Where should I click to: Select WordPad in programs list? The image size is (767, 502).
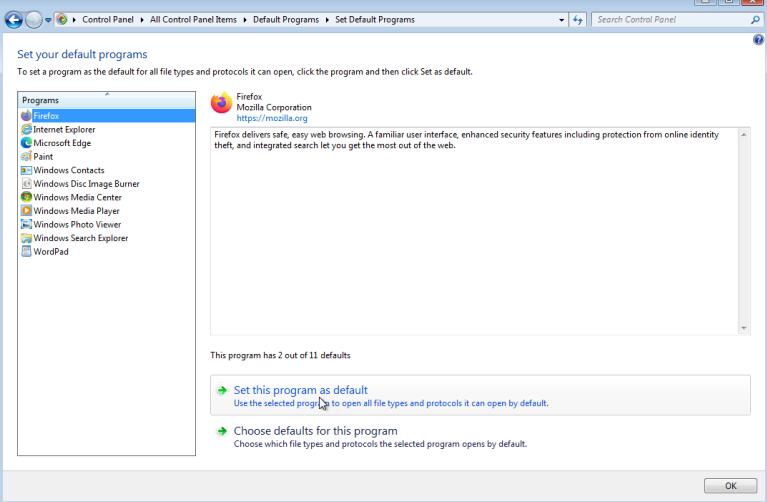click(51, 251)
